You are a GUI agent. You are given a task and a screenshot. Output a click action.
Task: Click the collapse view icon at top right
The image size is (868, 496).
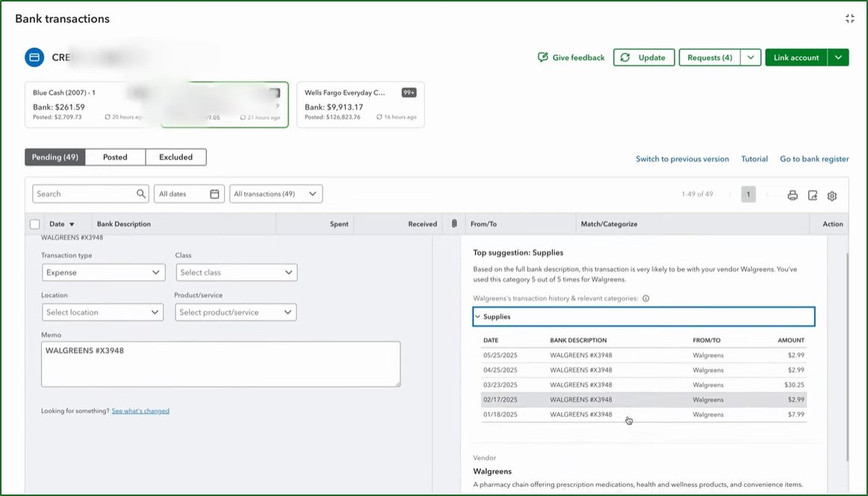850,19
